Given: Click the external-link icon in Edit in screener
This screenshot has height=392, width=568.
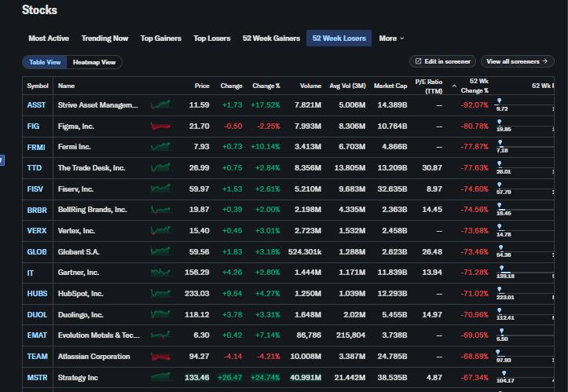Looking at the screenshot, I should tap(418, 61).
